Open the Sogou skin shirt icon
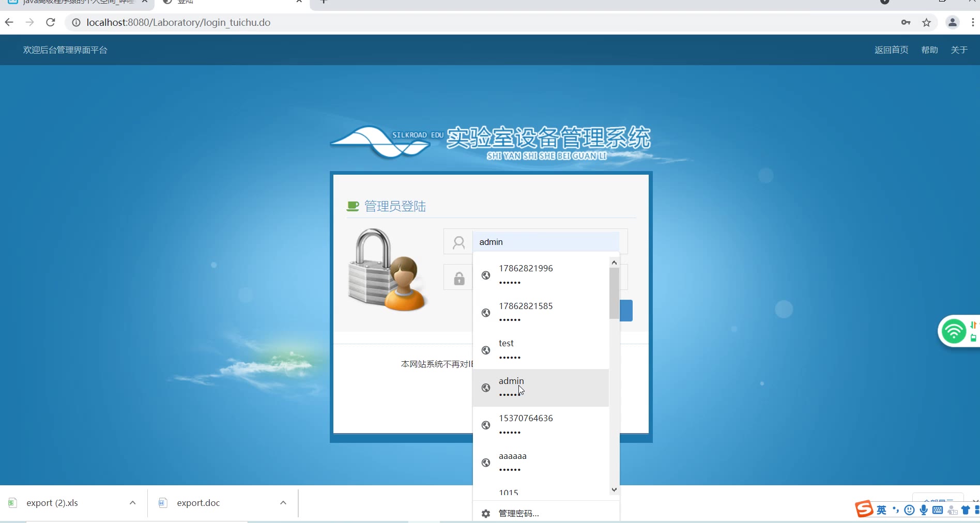Screen dimensions: 980x523 tap(965, 510)
